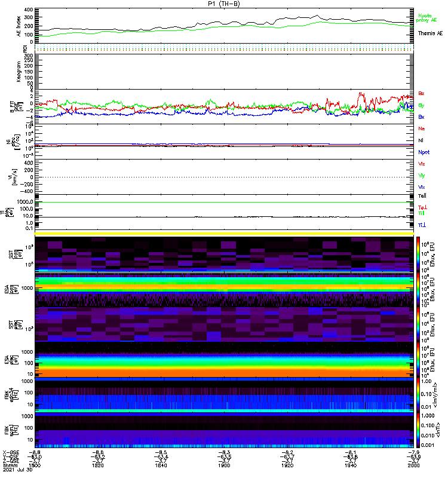
Task: Click the '-200' tick on the Vi axis
Action: coord(26,184)
